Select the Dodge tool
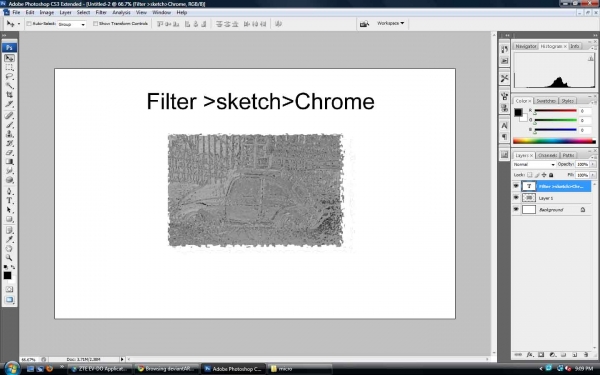The image size is (600, 375). pyautogui.click(x=9, y=180)
